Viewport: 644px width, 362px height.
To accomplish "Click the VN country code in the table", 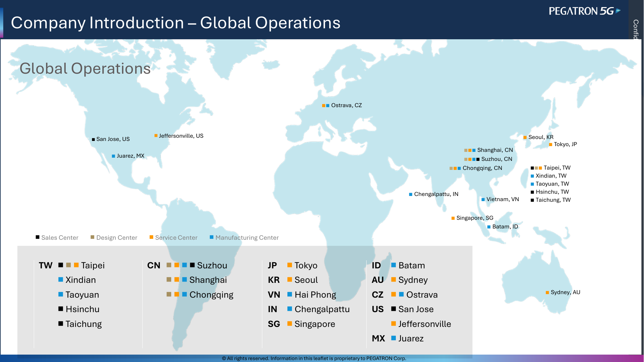I will click(x=274, y=295).
